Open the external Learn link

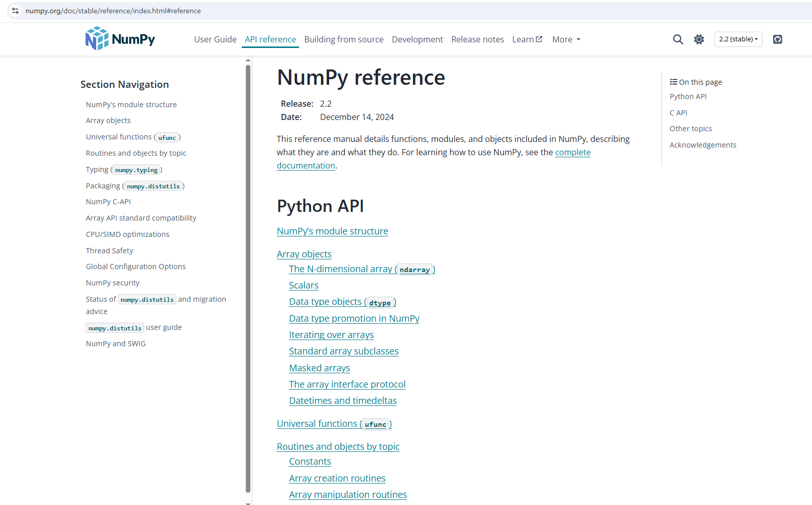click(527, 39)
